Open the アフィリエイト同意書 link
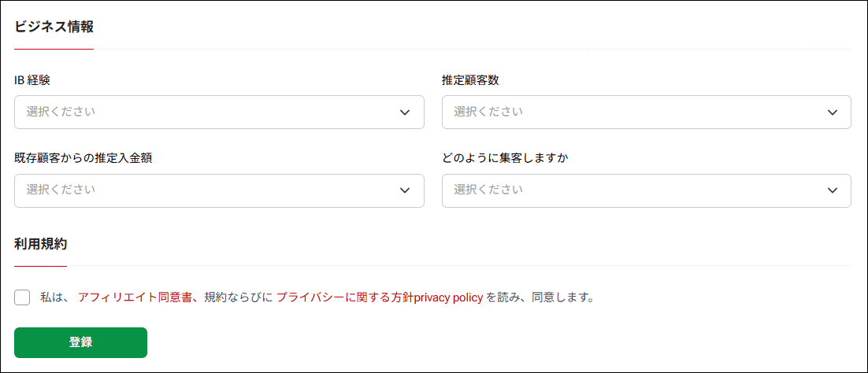The image size is (868, 373). pos(135,297)
